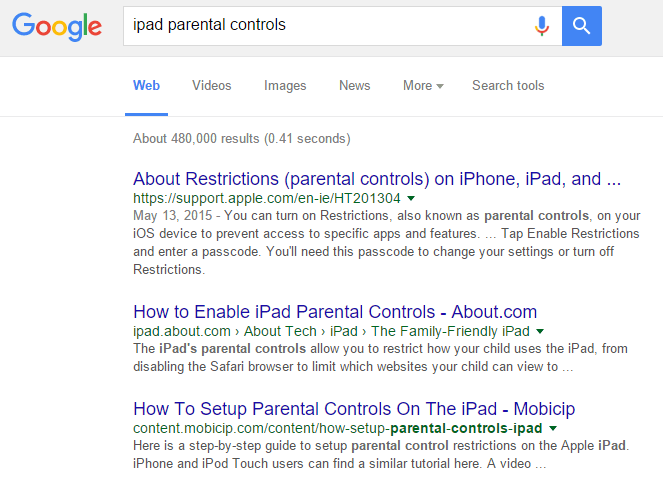
Task: Click the blue search magnifier button
Action: (581, 26)
